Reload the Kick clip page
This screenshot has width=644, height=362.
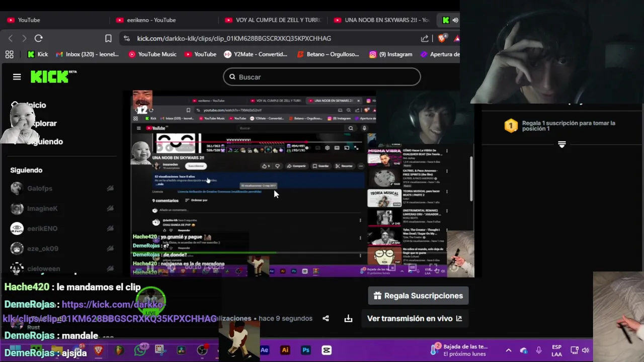[39, 38]
